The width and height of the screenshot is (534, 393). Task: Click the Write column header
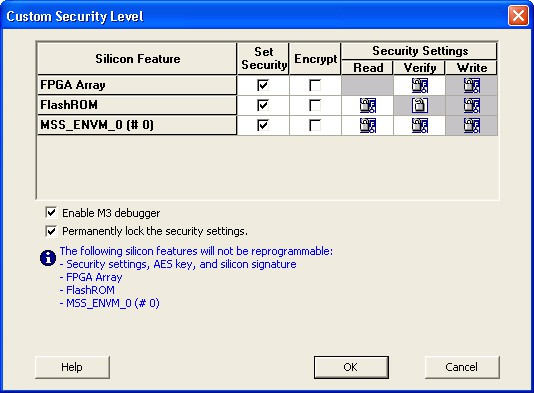[471, 68]
